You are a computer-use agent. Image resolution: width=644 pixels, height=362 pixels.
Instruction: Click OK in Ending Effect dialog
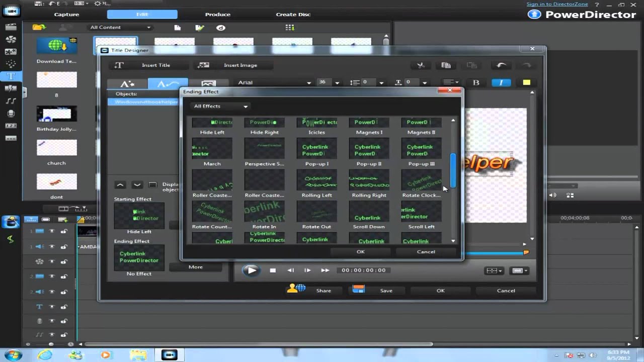coord(361,251)
